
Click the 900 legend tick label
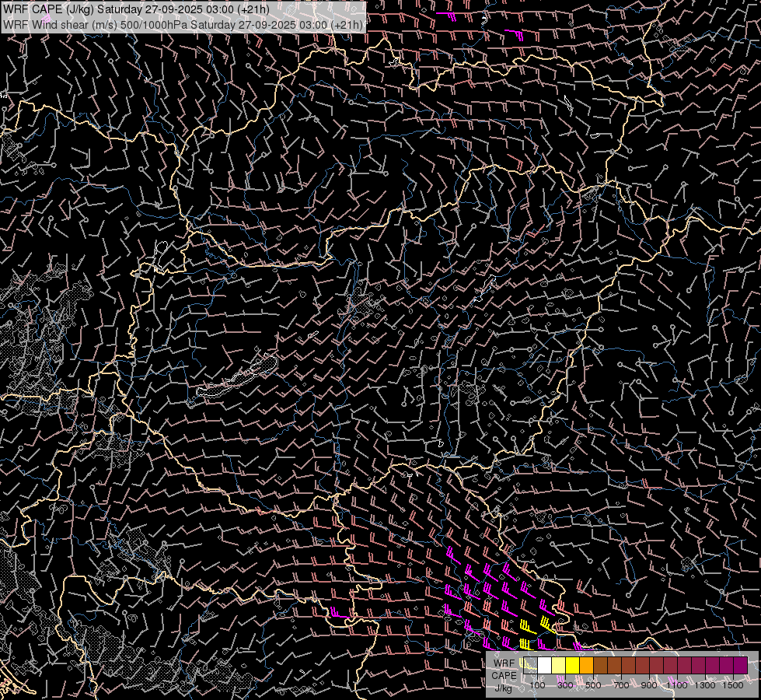pyautogui.click(x=649, y=685)
